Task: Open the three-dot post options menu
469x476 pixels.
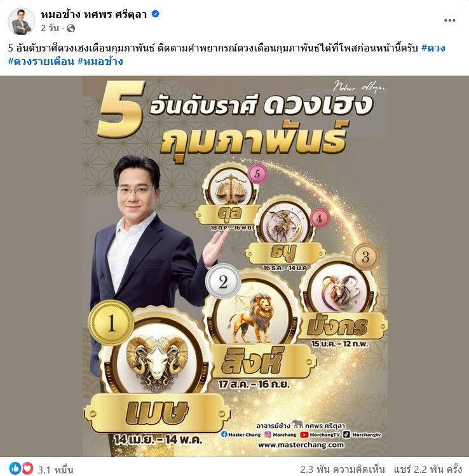Action: pyautogui.click(x=449, y=20)
